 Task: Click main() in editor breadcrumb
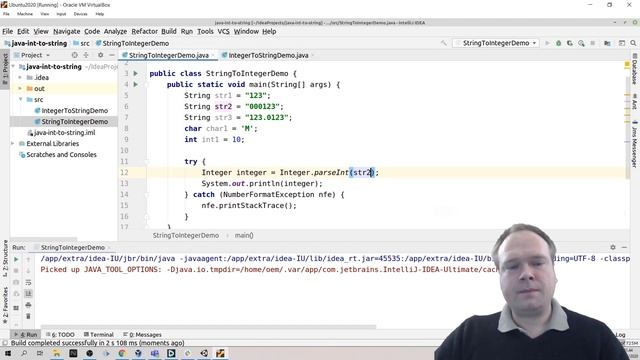click(x=244, y=236)
